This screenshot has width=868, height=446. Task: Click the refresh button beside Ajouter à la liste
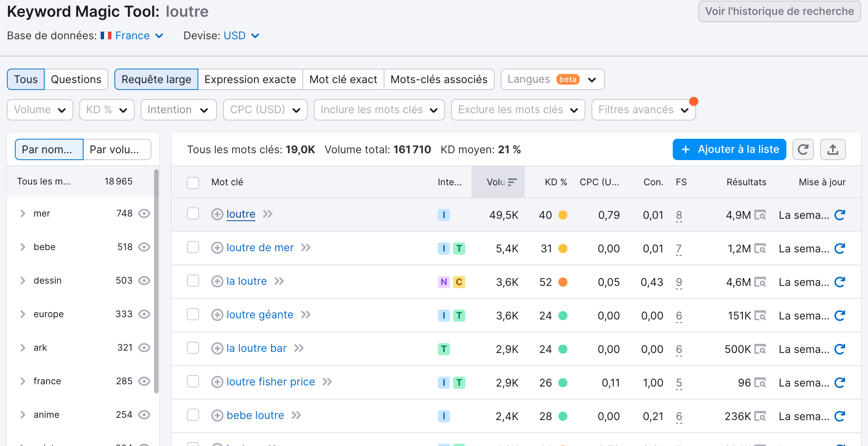pyautogui.click(x=803, y=149)
